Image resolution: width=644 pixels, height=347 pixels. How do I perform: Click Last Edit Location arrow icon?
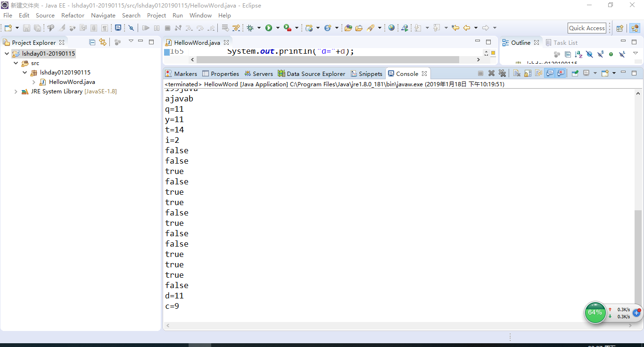pos(455,28)
